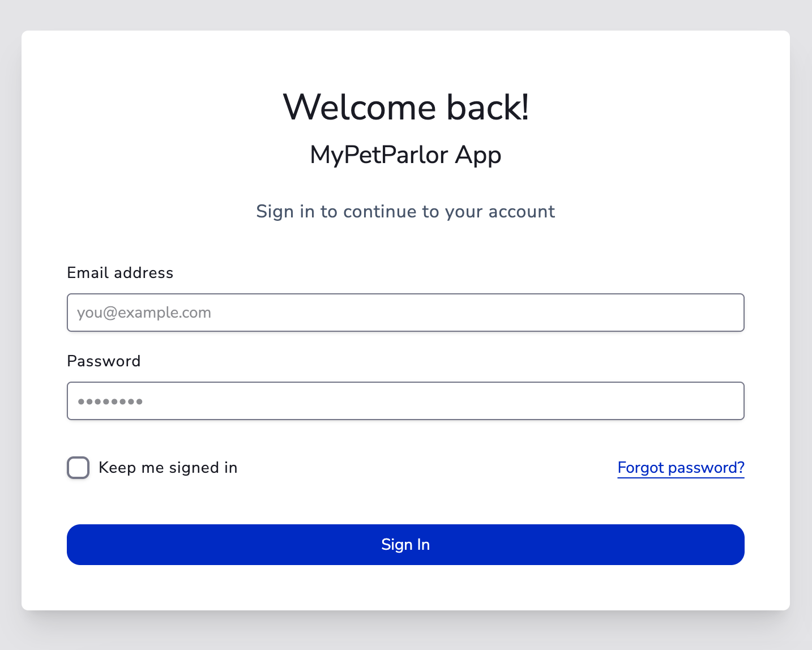Image resolution: width=812 pixels, height=650 pixels.
Task: Select the password entry box
Action: pos(405,401)
